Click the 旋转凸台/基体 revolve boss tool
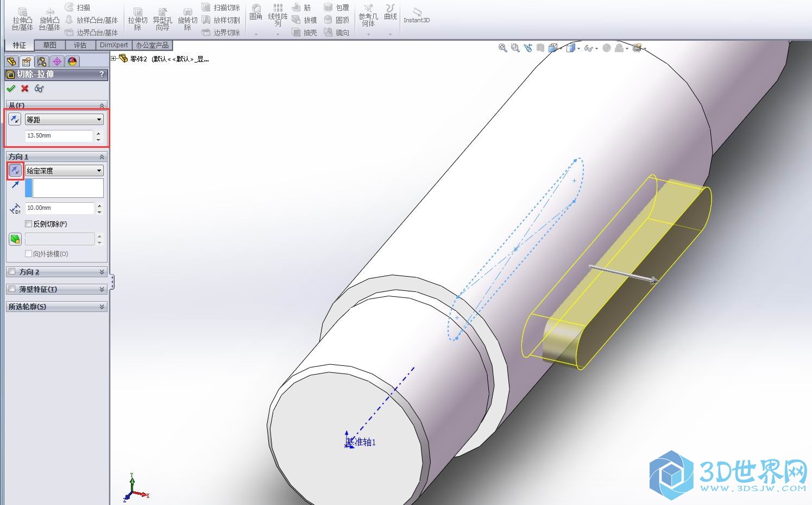The height and width of the screenshot is (505, 812). [49, 19]
